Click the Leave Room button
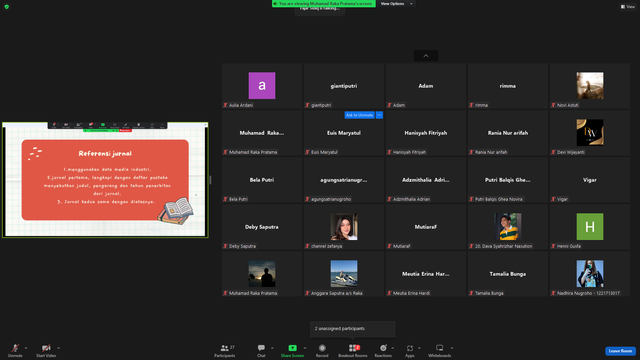640x360 pixels. [620, 351]
